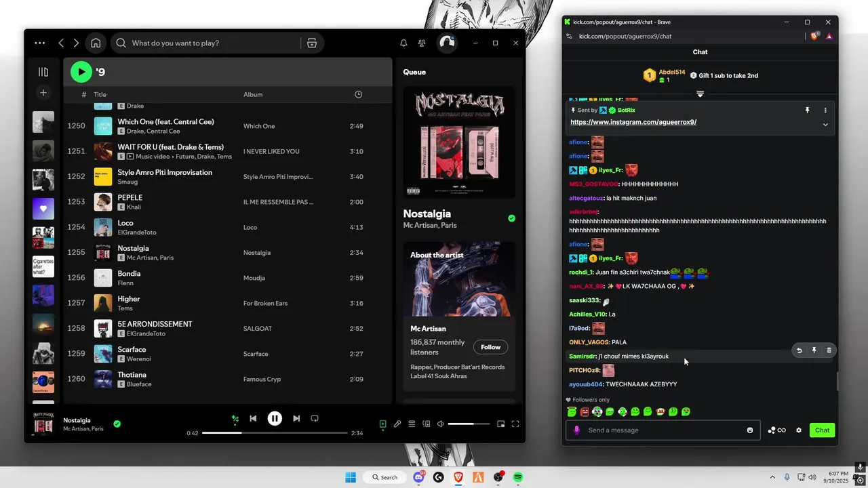Screen dimensions: 868x488
Task: Adjust the Spotify volume slider
Action: coord(469,424)
